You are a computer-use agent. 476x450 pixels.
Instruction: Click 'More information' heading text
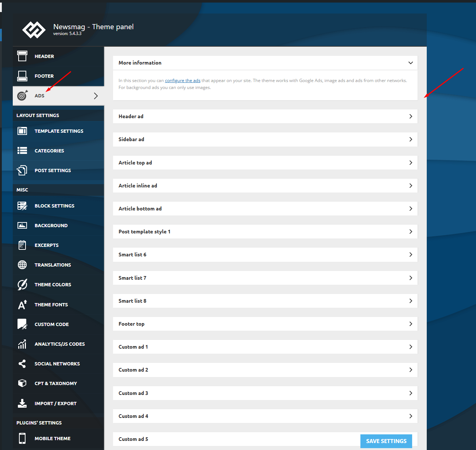pos(140,63)
